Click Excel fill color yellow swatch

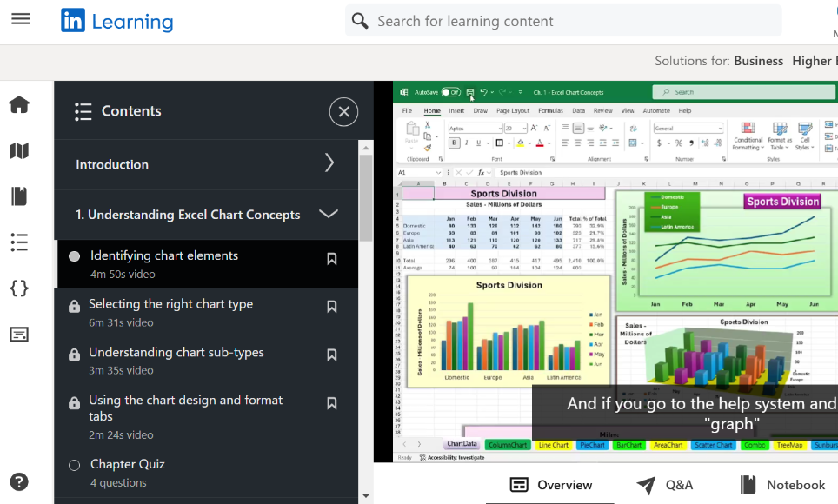coord(520,143)
